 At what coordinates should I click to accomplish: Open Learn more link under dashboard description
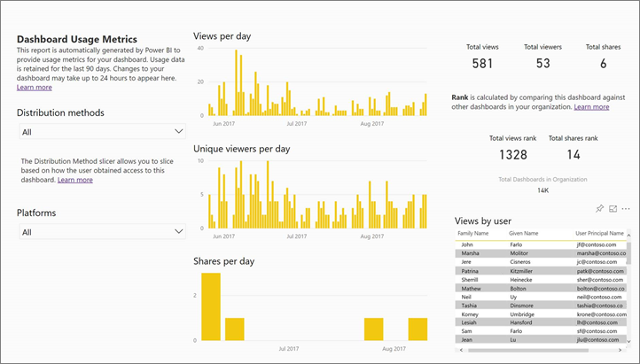tap(34, 88)
